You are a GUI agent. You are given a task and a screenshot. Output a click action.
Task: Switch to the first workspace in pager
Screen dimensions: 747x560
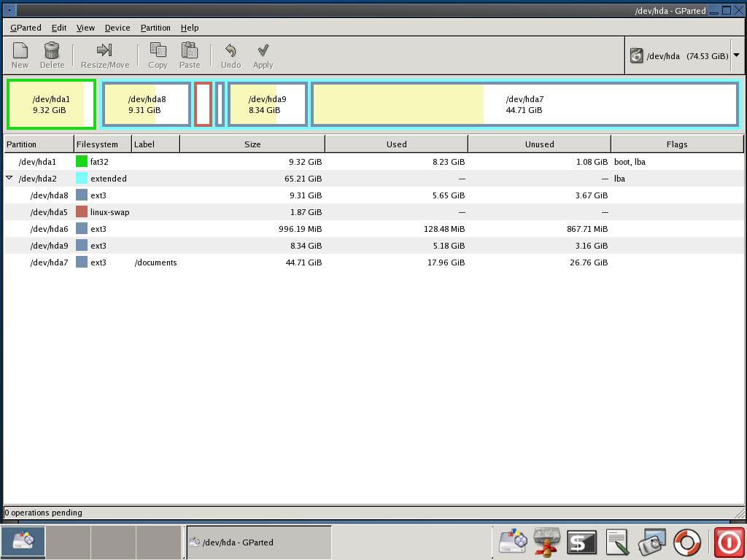click(23, 542)
